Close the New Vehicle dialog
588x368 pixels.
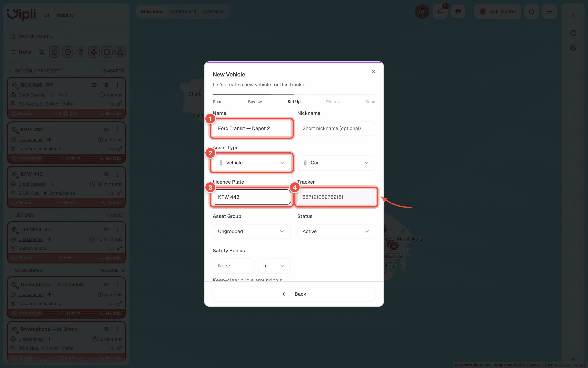[x=373, y=72]
